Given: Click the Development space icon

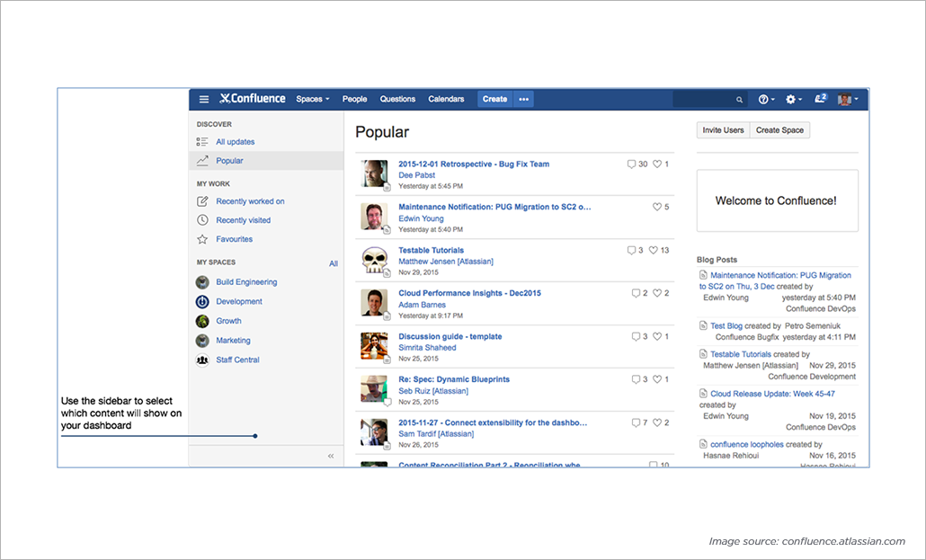Looking at the screenshot, I should [x=201, y=301].
